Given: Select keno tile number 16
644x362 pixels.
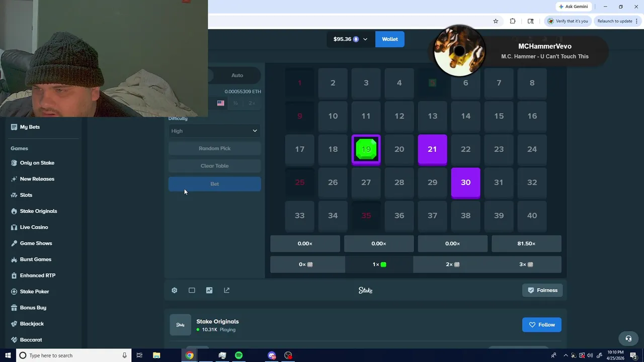Looking at the screenshot, I should pyautogui.click(x=532, y=116).
